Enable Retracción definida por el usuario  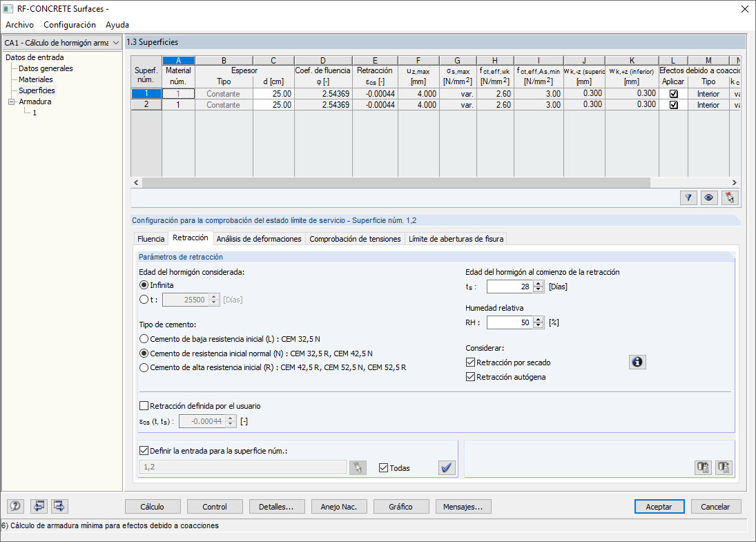(x=144, y=405)
